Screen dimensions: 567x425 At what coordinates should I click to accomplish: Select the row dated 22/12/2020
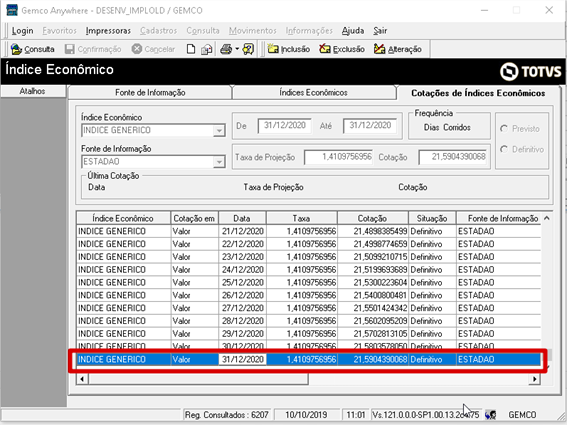point(308,244)
